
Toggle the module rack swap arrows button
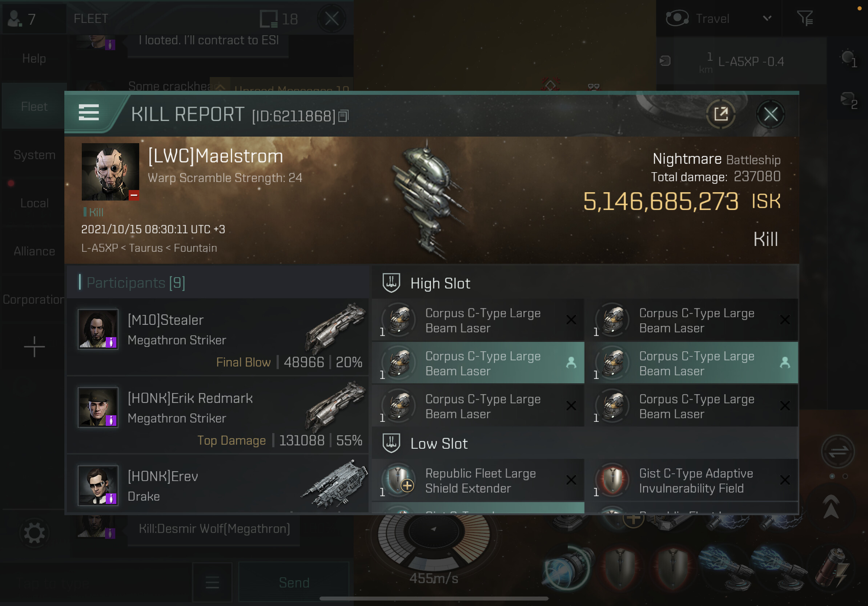tap(838, 451)
